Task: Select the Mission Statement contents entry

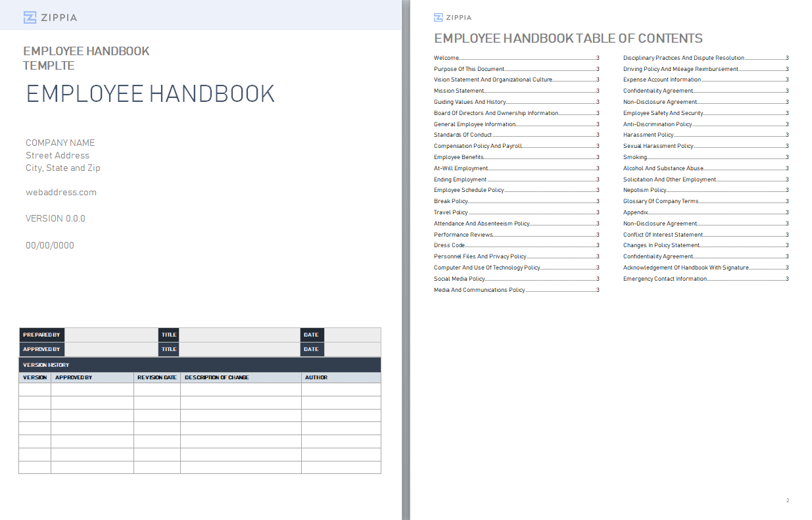Action: tap(458, 91)
